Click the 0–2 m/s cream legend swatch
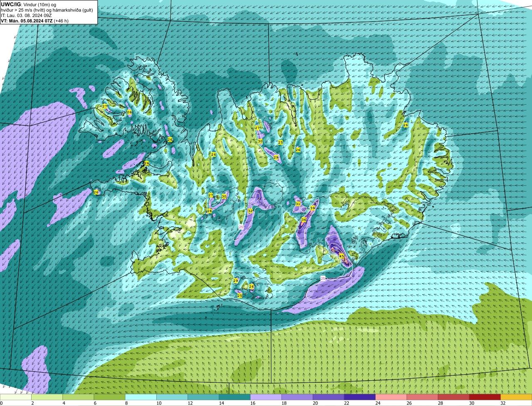The width and height of the screenshot is (532, 406). click(16, 397)
